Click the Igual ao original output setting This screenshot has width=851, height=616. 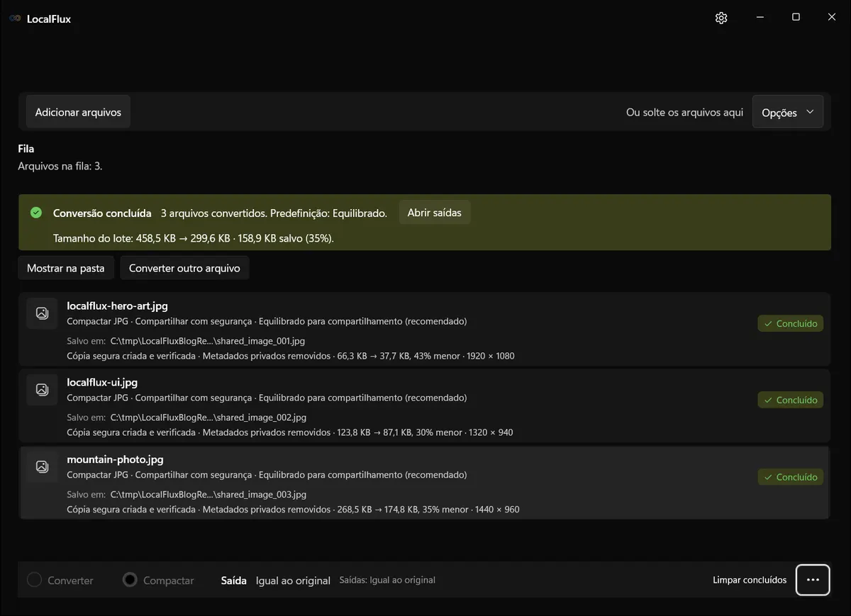(293, 581)
